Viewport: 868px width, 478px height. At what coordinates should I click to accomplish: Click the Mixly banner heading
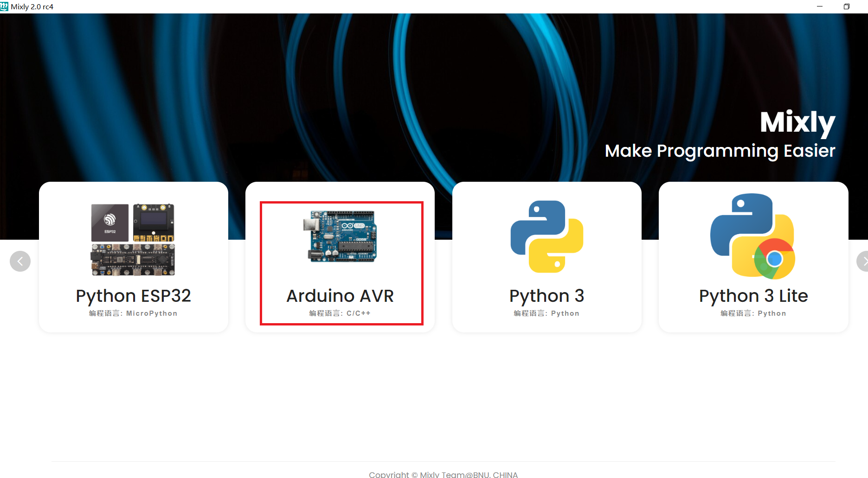pyautogui.click(x=797, y=123)
